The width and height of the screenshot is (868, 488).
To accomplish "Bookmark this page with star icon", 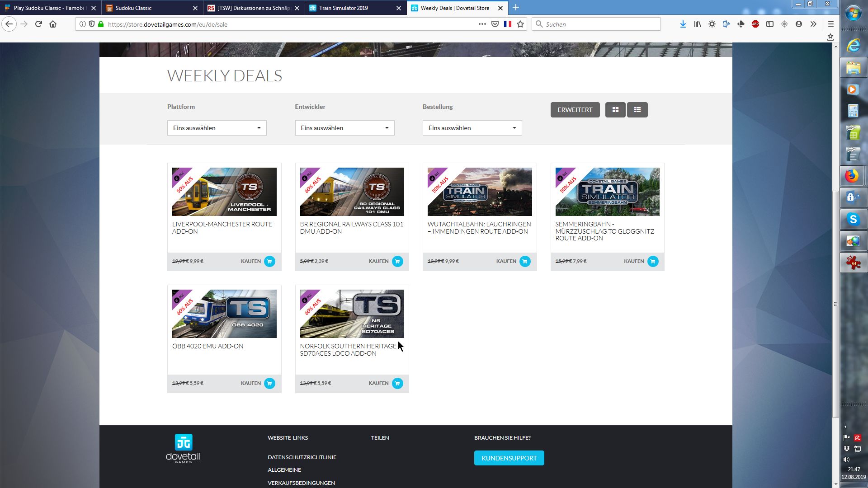I will click(x=520, y=24).
